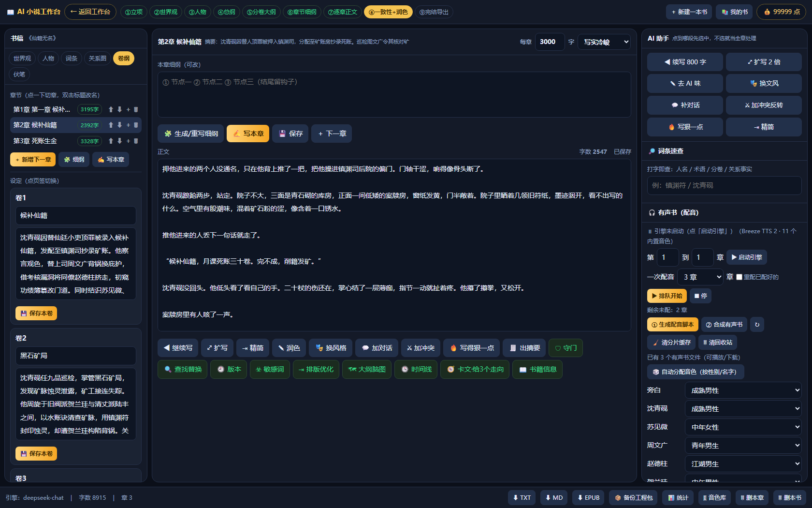Stop the dubbing queue with the 停 button
Viewport: 812px width, 508px height.
pyautogui.click(x=700, y=296)
